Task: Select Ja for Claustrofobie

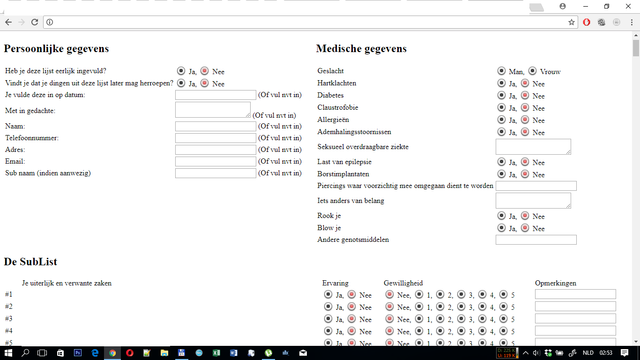Action: tap(501, 108)
